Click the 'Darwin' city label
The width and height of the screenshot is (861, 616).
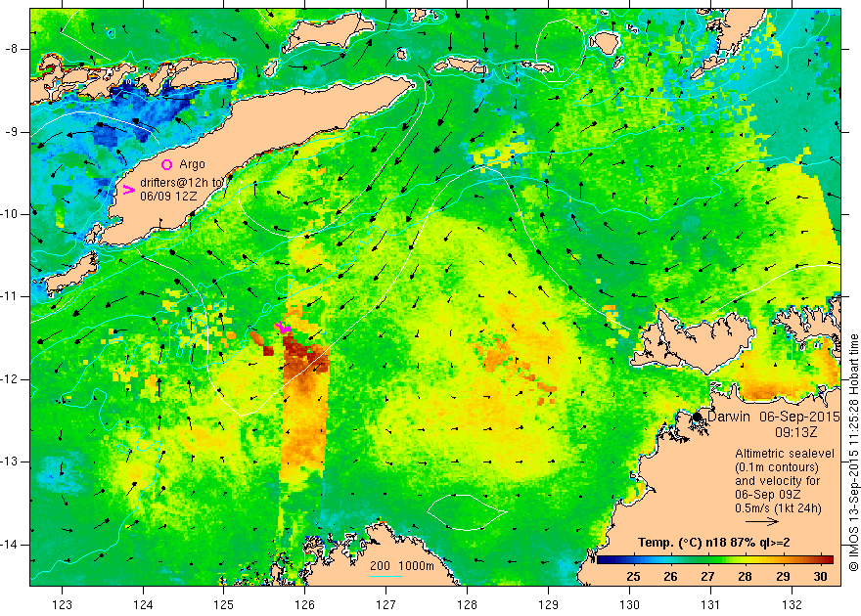click(729, 417)
